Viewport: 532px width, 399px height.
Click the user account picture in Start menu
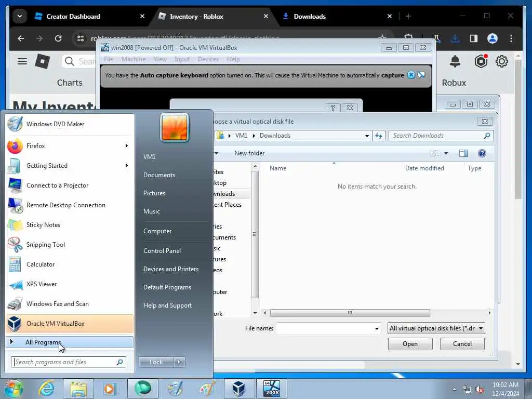pyautogui.click(x=175, y=128)
